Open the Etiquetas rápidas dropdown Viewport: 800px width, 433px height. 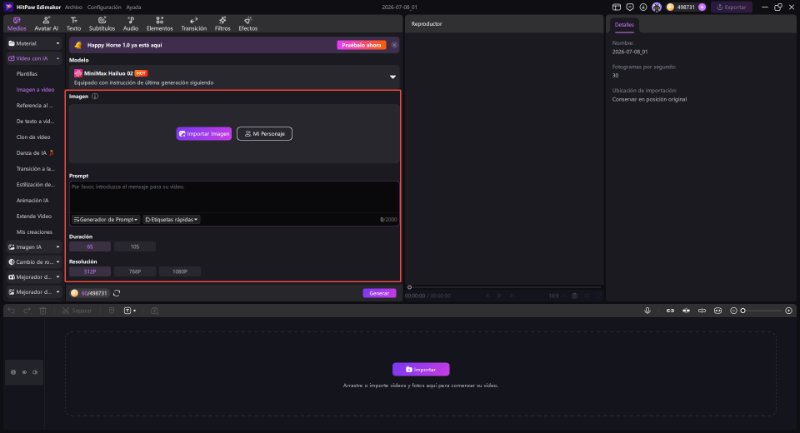(171, 219)
